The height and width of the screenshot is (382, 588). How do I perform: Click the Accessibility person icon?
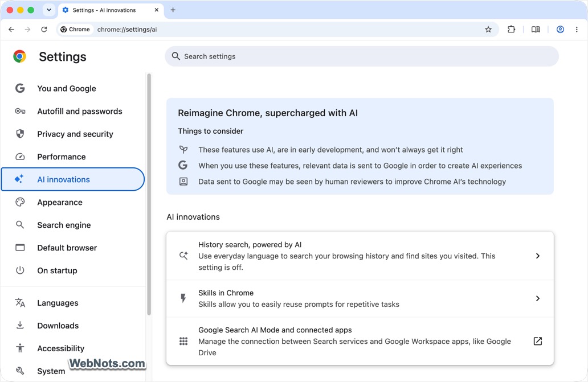pyautogui.click(x=20, y=348)
